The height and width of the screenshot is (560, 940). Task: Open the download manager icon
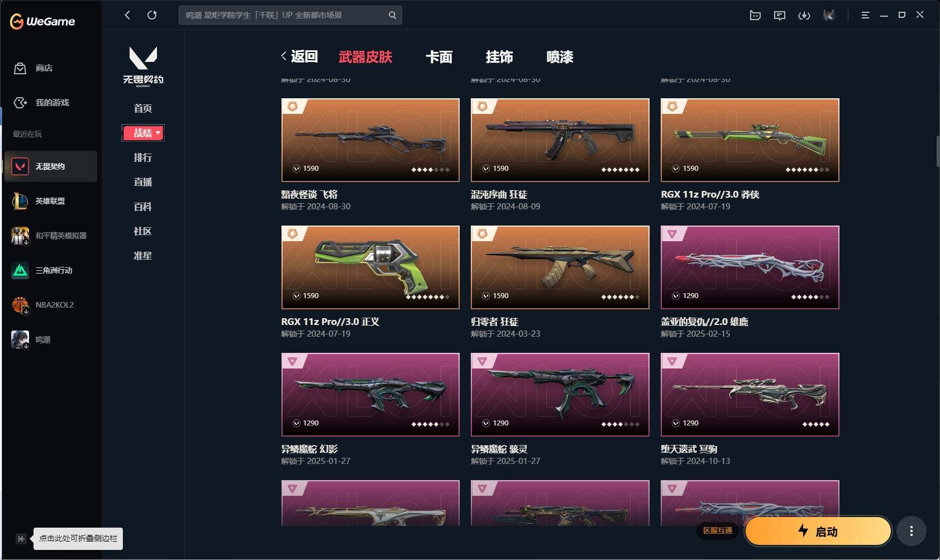(x=804, y=16)
